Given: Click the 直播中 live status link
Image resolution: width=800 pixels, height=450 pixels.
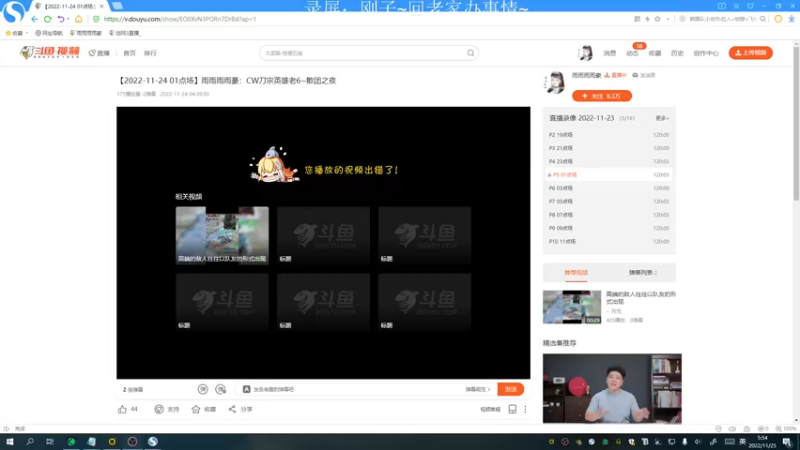Looking at the screenshot, I should click(615, 75).
